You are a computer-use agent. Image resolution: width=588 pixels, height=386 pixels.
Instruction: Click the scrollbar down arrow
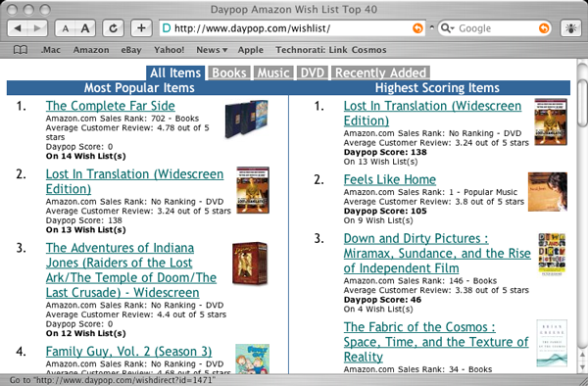click(x=583, y=366)
